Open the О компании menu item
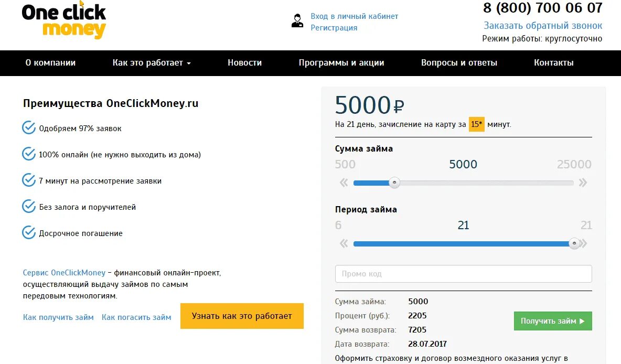This screenshot has height=364, width=621. [x=50, y=62]
